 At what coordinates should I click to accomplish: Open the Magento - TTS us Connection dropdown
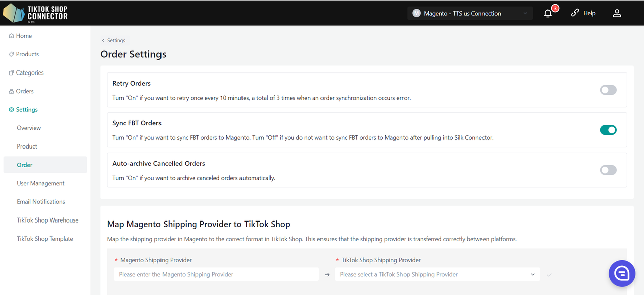point(469,14)
